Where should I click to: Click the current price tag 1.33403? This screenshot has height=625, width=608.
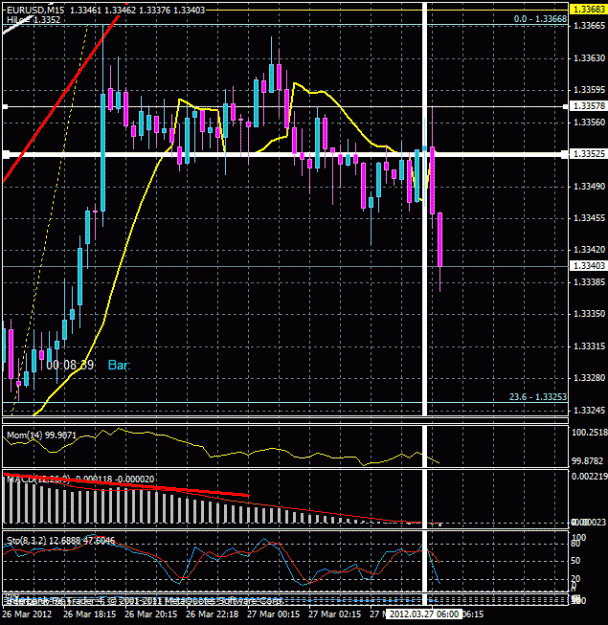pos(589,266)
